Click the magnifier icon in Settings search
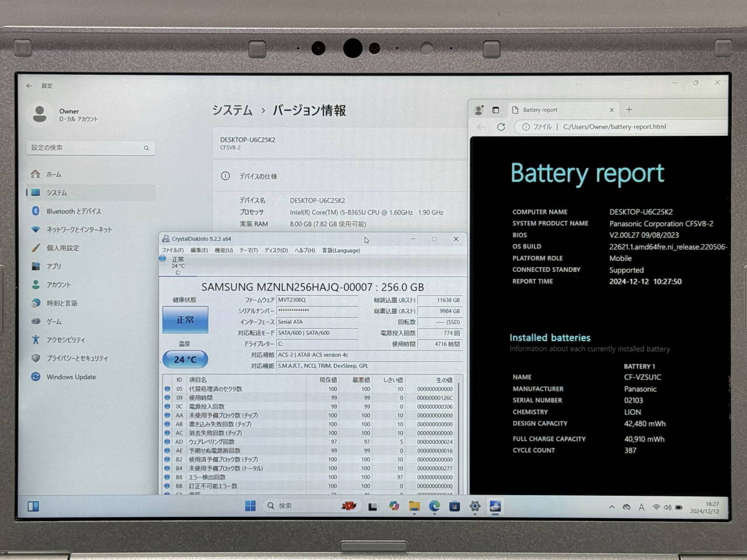 point(146,148)
